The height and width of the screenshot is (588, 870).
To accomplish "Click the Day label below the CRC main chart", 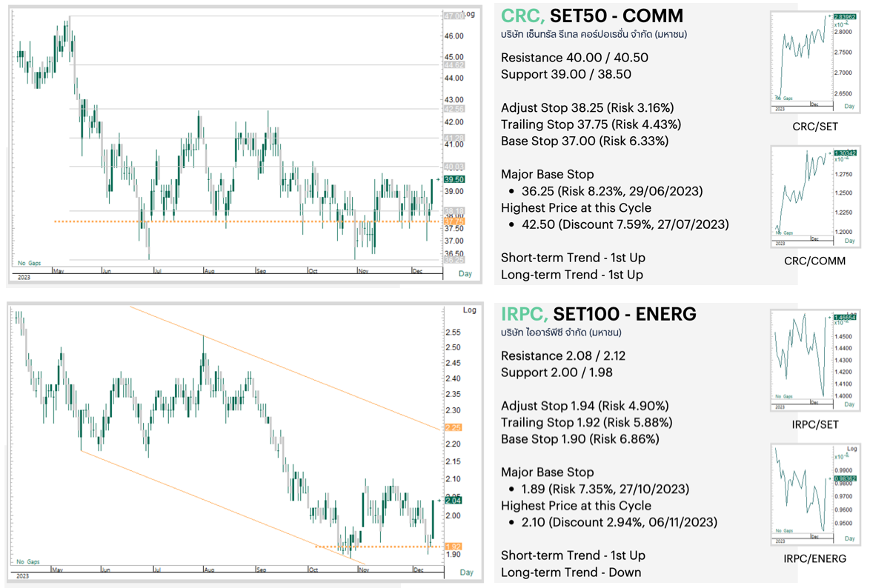I will 465,273.
